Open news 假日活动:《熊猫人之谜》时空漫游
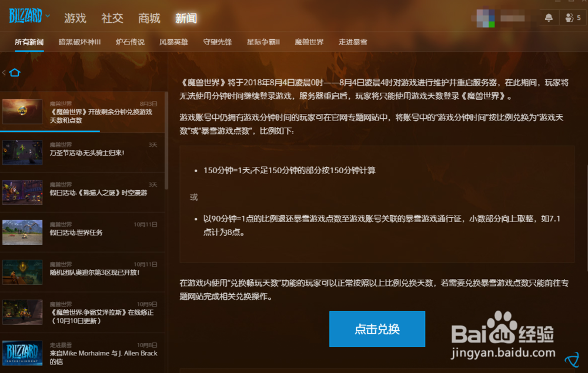This screenshot has width=588, height=373. (x=82, y=193)
